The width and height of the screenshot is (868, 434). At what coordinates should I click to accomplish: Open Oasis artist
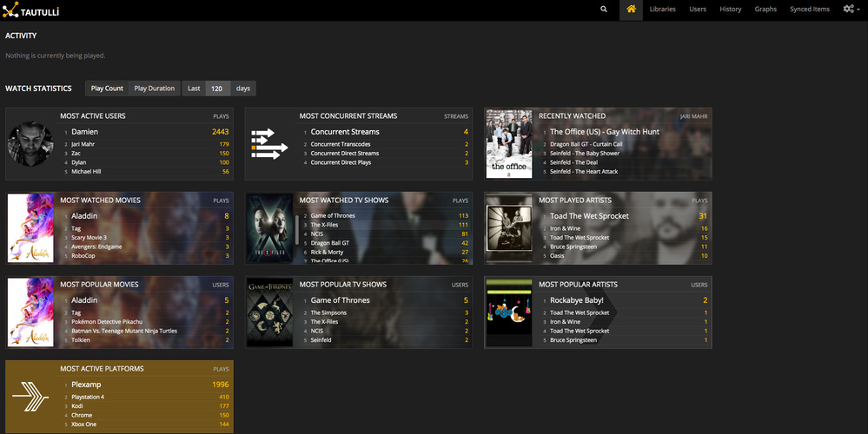click(x=557, y=256)
